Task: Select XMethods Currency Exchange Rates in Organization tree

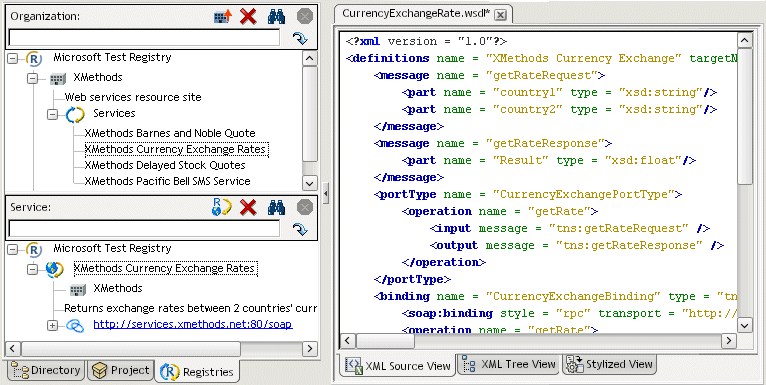Action: [x=175, y=149]
